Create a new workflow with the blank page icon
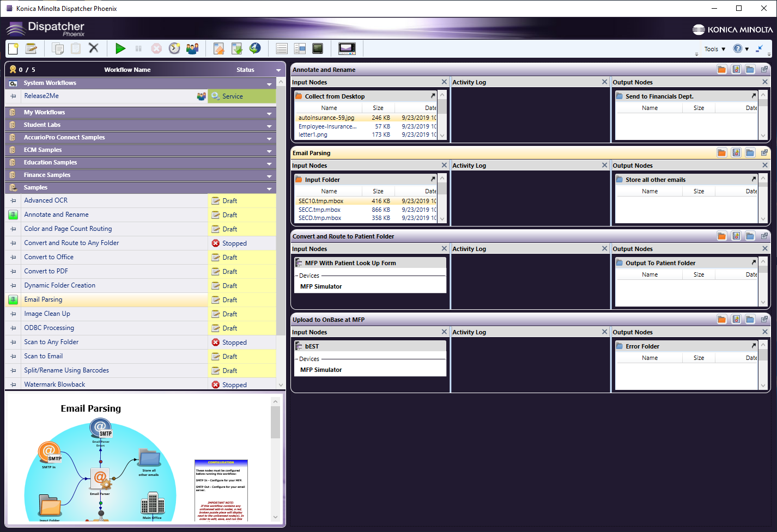777x532 pixels. 14,48
